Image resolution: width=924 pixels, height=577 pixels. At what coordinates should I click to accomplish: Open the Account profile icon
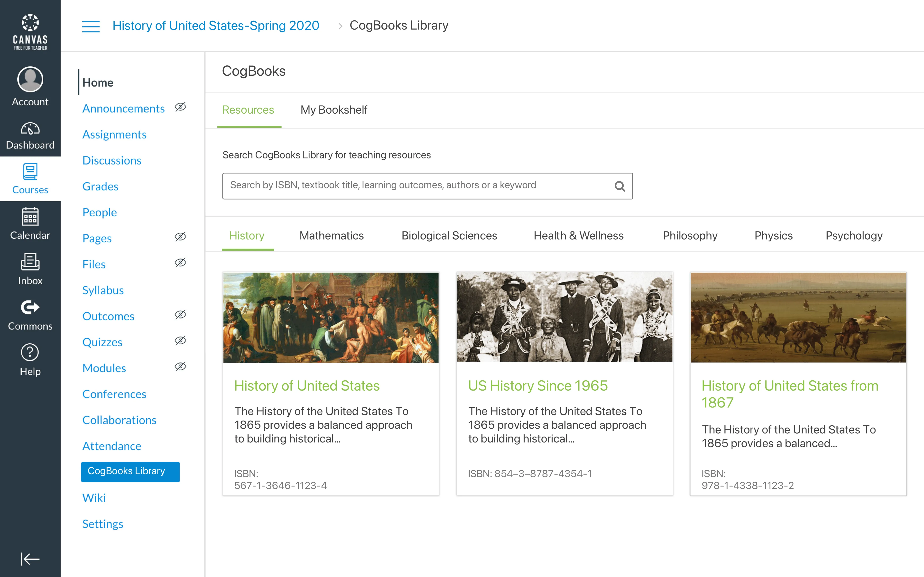click(x=30, y=80)
